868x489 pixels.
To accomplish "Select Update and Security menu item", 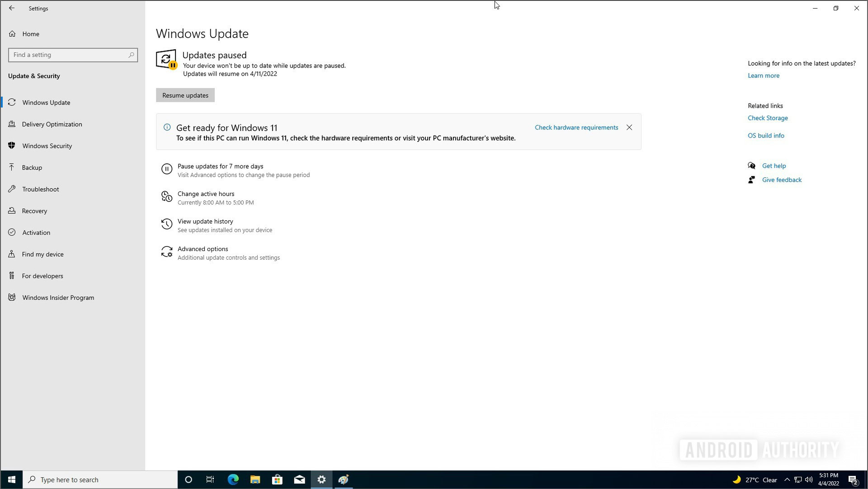I will click(33, 76).
